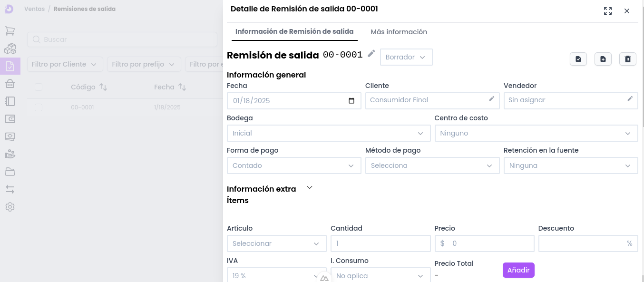This screenshot has height=282, width=644.
Task: Click the document checkmark icon button
Action: (578, 59)
